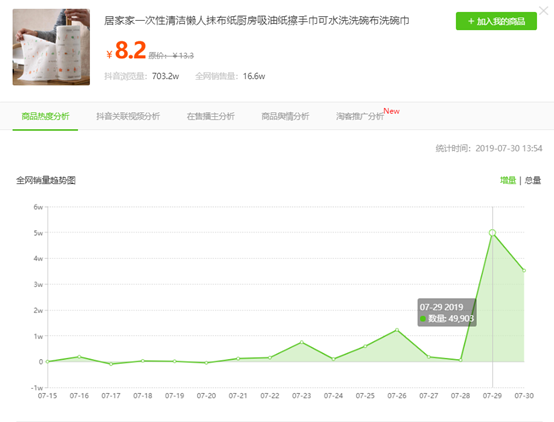Toggle chart to 增量 view
Image resolution: width=554 pixels, height=422 pixels.
[x=508, y=181]
